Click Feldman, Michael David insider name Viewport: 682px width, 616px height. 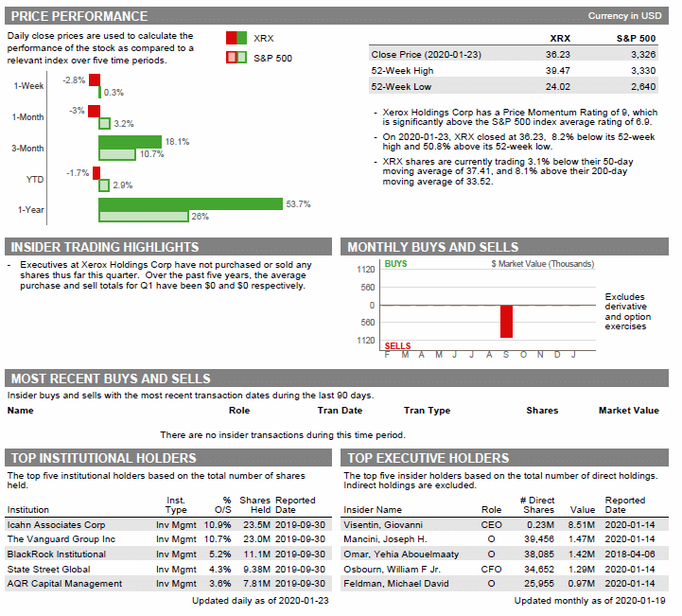click(x=395, y=584)
